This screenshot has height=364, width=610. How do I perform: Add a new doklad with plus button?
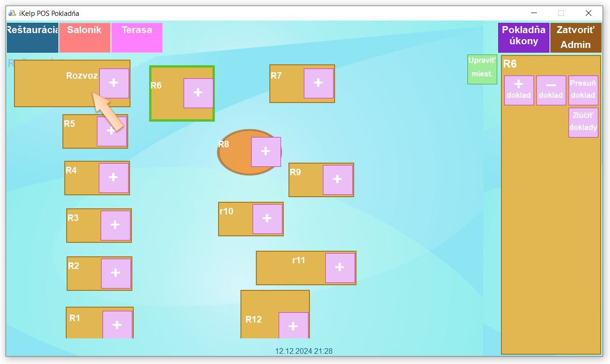[x=519, y=90]
